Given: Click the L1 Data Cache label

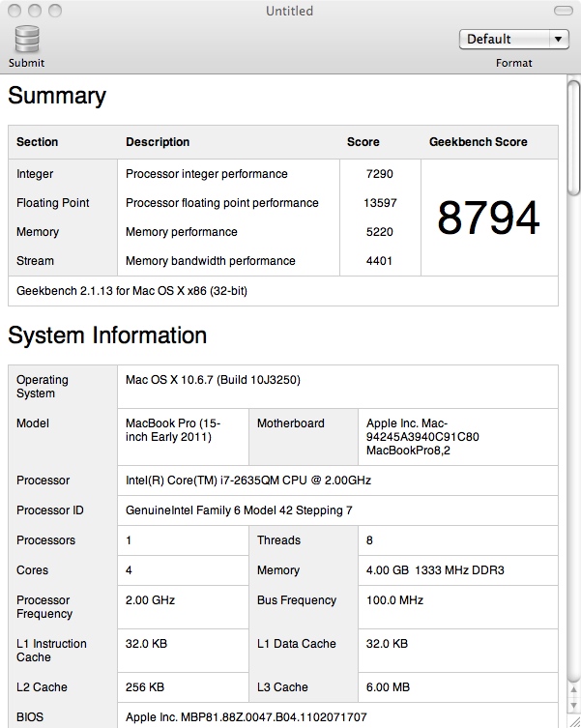Looking at the screenshot, I should tap(297, 644).
